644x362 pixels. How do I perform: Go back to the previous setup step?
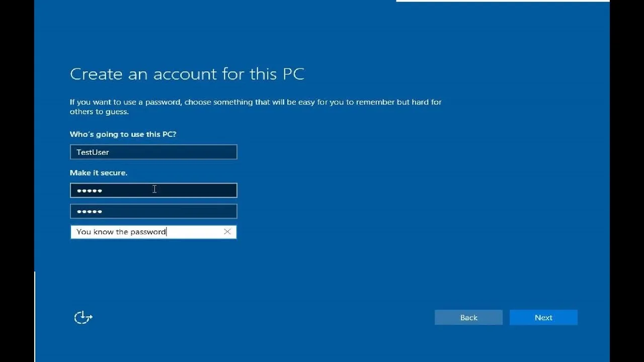468,317
